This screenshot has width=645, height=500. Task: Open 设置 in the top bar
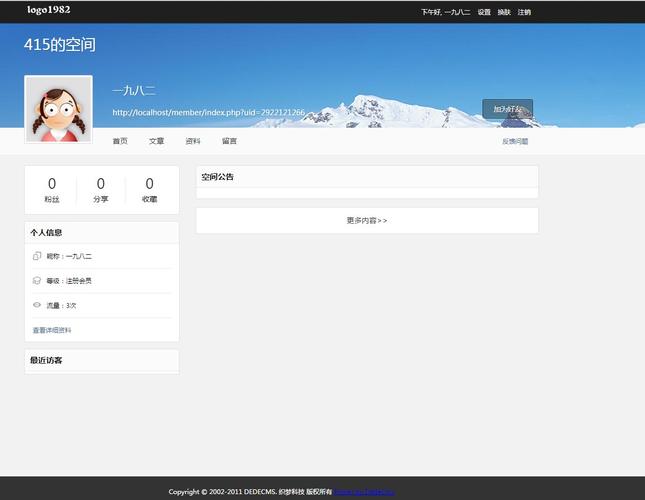coord(484,12)
